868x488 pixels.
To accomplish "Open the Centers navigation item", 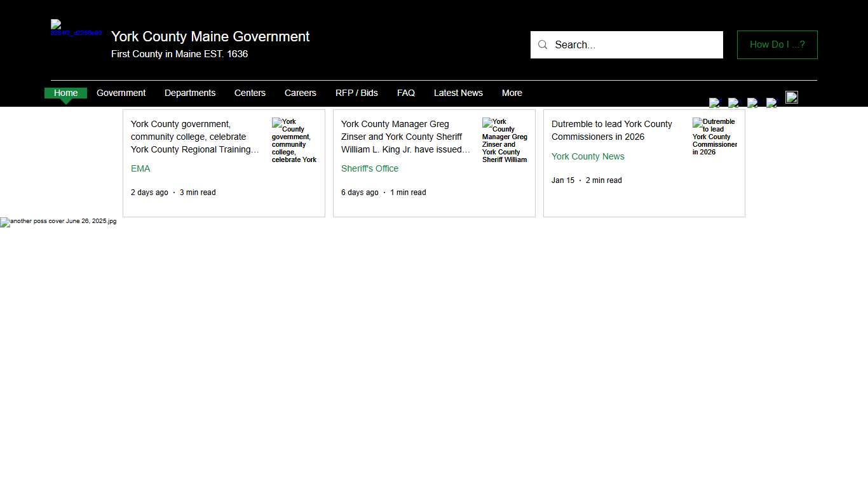I will tap(250, 93).
